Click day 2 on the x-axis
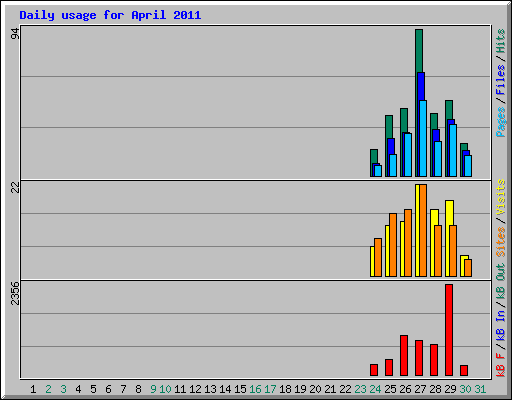 48,389
